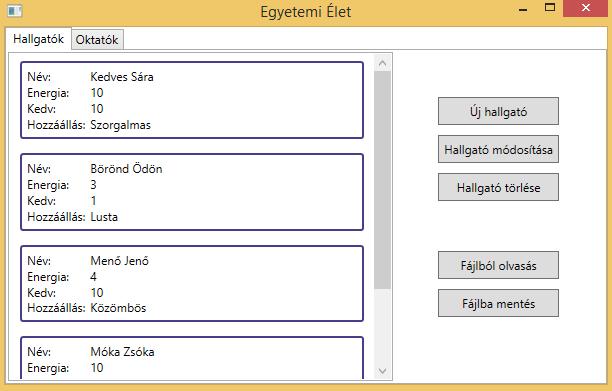This screenshot has height=391, width=612.
Task: Click the scrollbar track below the thumb
Action: [x=382, y=326]
